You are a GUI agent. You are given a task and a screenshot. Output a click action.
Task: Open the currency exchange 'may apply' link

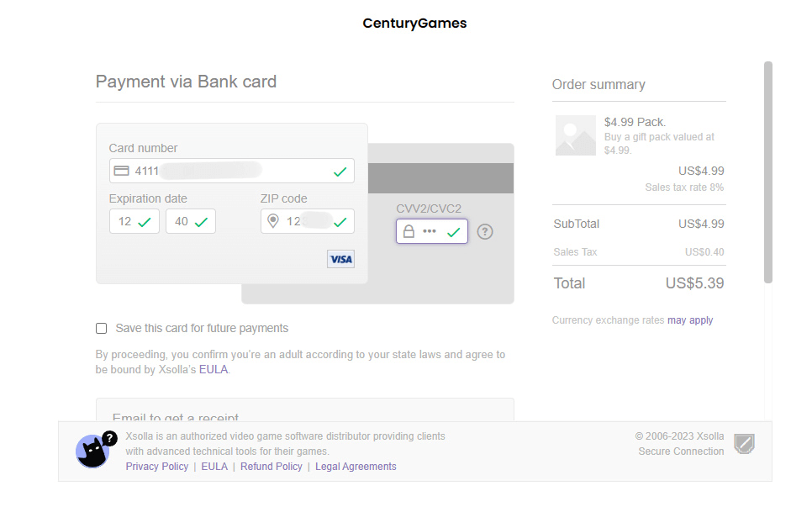(x=689, y=320)
